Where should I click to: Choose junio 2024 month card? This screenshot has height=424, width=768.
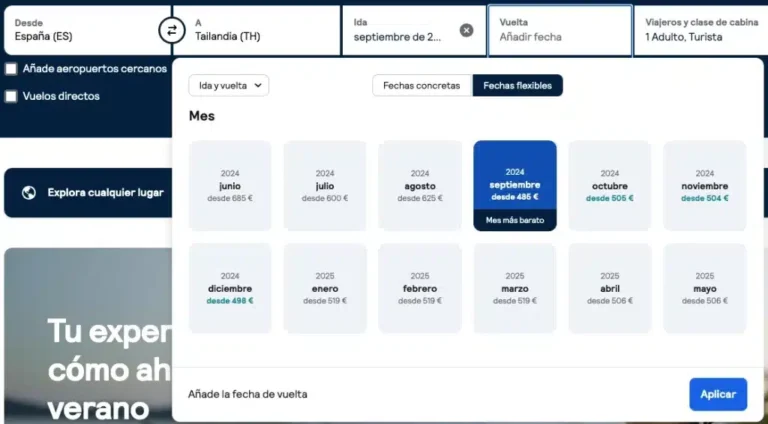[x=230, y=186]
